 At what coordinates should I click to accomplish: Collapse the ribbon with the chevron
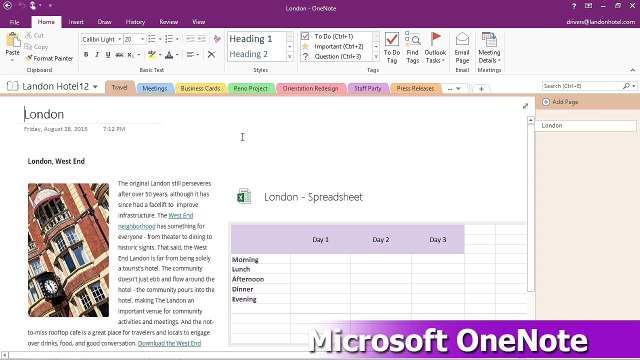(x=633, y=70)
